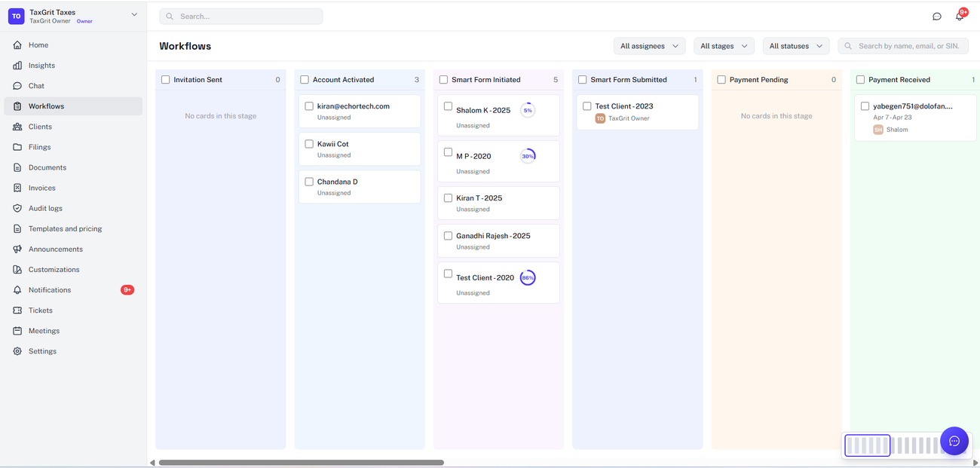
Task: Click the top-right bell with 9+ badge
Action: coord(960,15)
